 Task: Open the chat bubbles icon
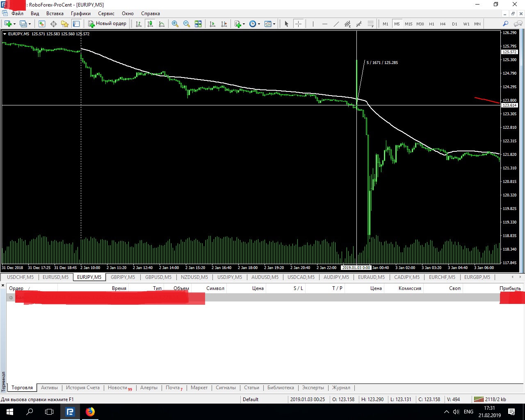(518, 24)
